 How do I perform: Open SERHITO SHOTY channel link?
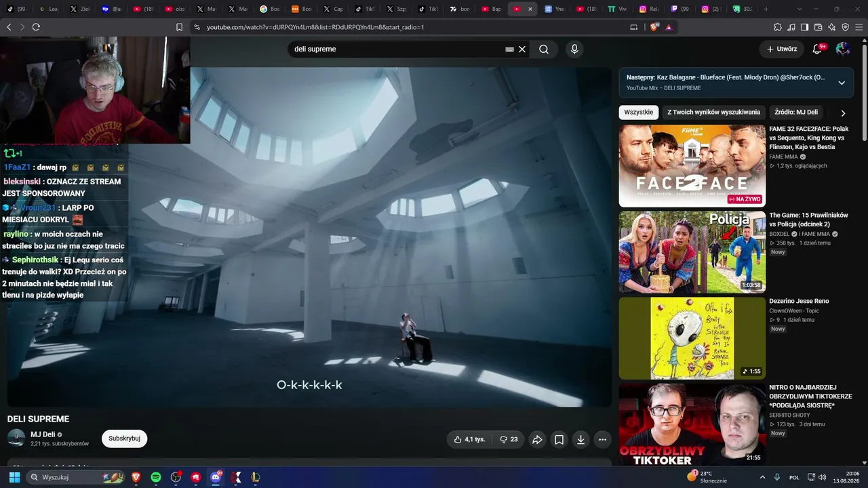coord(789,415)
